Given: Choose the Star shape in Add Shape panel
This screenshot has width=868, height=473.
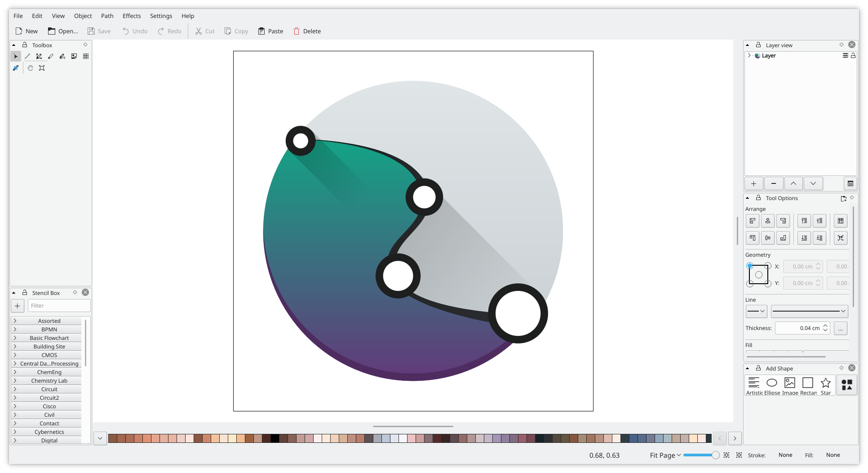Looking at the screenshot, I should (x=826, y=383).
